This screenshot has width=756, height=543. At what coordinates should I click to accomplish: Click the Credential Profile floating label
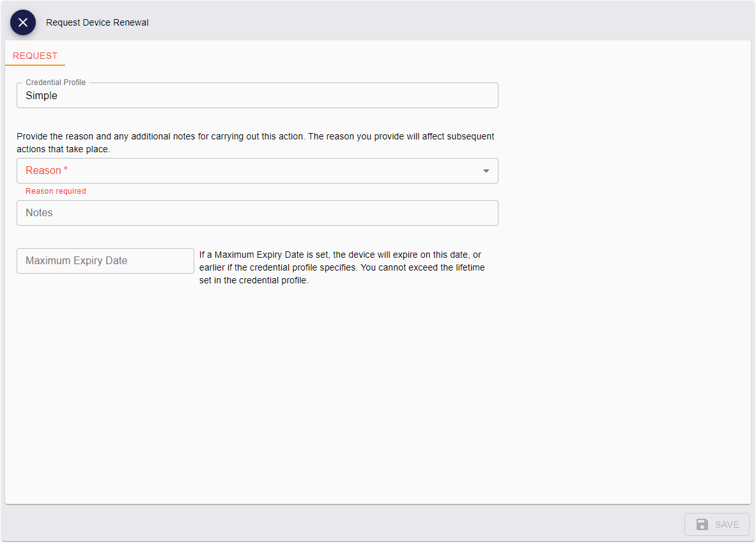coord(56,83)
